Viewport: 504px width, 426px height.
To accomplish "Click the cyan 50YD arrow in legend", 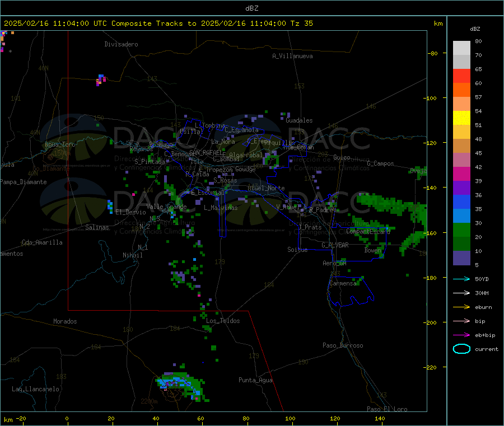I will tap(461, 279).
